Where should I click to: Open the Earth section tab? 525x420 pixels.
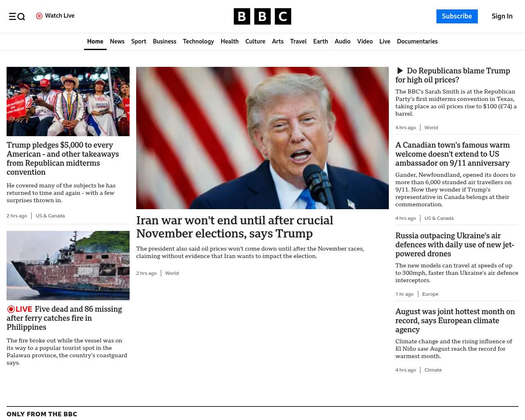(321, 41)
